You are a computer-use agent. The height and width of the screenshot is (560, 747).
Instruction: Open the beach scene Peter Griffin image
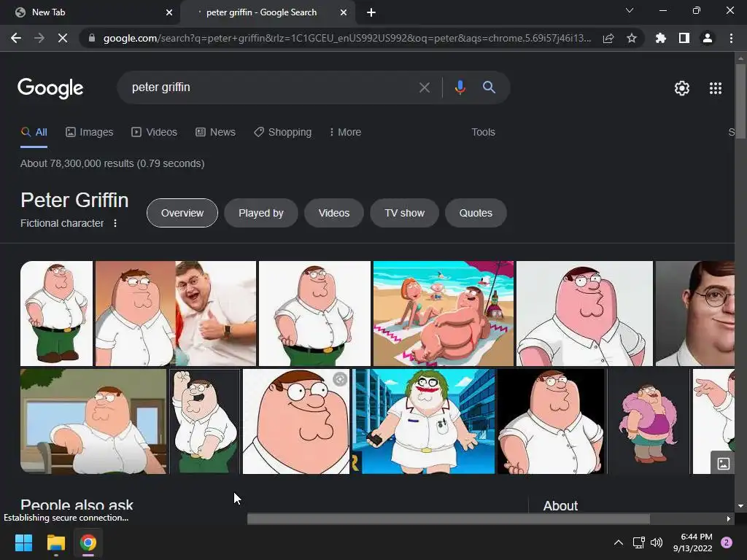pyautogui.click(x=444, y=314)
